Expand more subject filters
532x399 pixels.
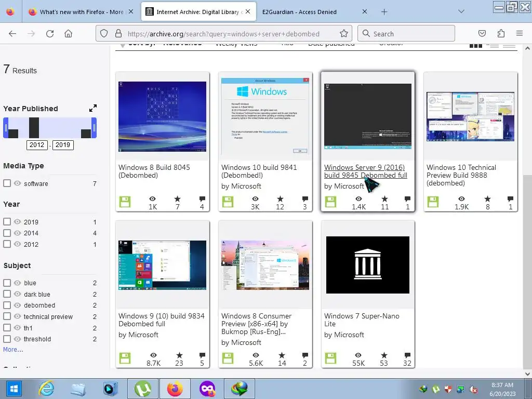13,350
